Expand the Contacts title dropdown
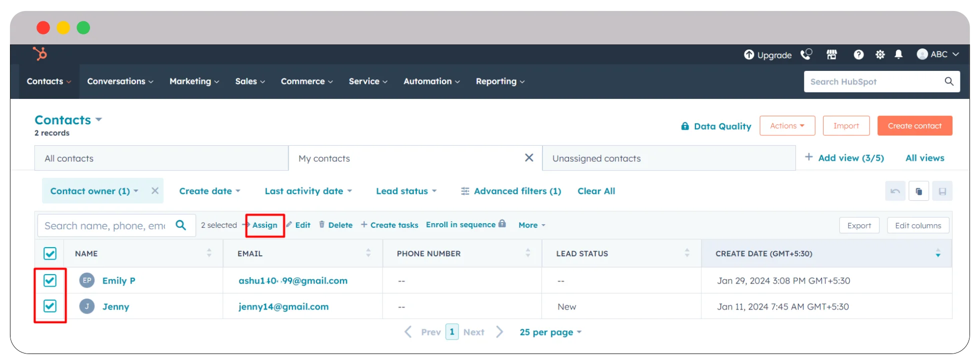This screenshot has height=364, width=980. point(98,119)
